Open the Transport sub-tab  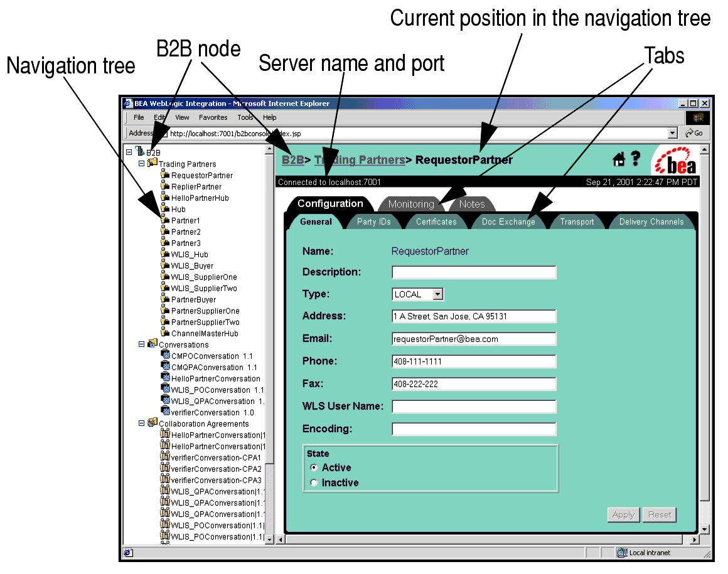click(x=577, y=222)
